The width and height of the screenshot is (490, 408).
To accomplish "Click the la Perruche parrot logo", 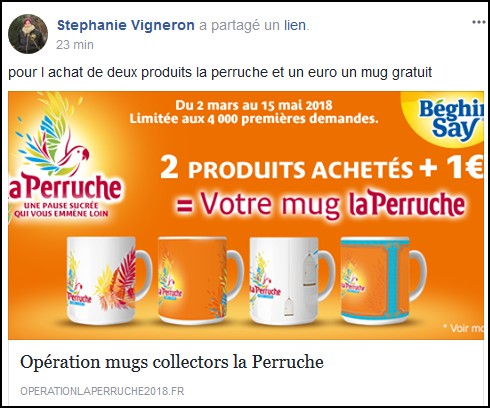I will pyautogui.click(x=65, y=157).
